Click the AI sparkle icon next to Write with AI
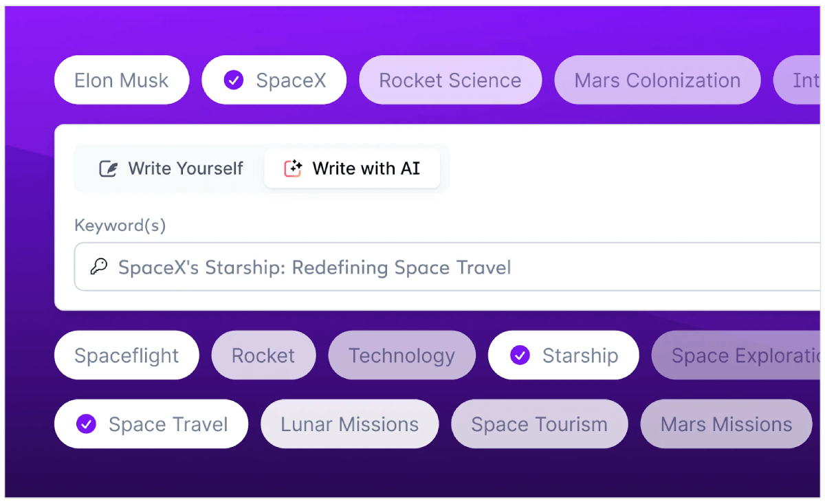Viewport: 825px width, 504px height. tap(295, 168)
